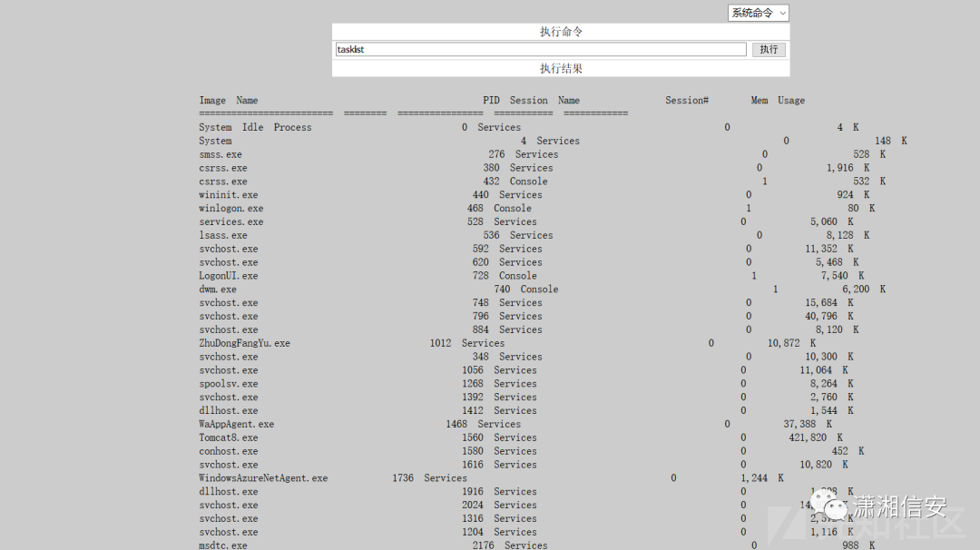
Task: Select memory value 10,872 K
Action: 791,343
